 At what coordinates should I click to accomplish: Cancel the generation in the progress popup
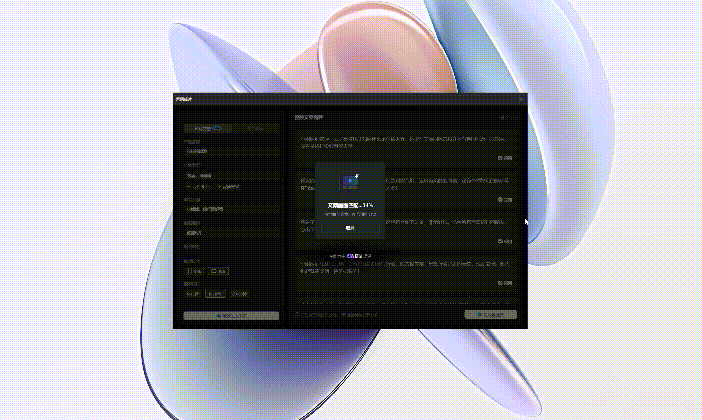350,228
